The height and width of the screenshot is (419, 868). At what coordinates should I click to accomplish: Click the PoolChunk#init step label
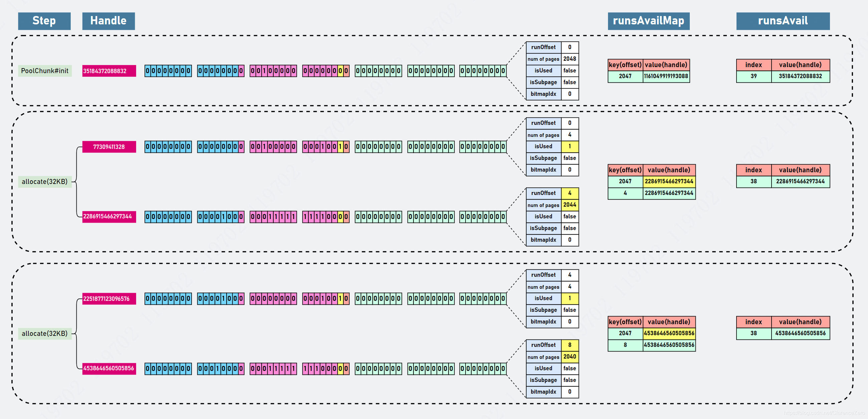point(44,71)
